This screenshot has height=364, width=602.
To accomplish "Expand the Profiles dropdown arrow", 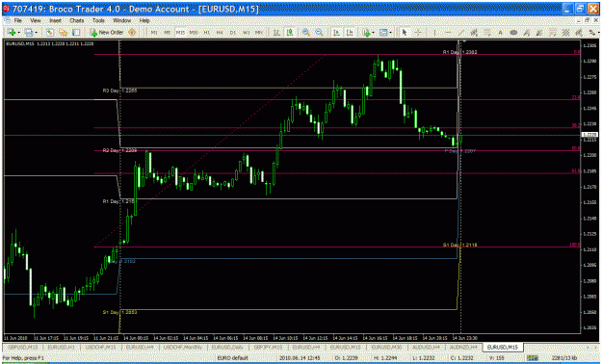I will [x=36, y=33].
